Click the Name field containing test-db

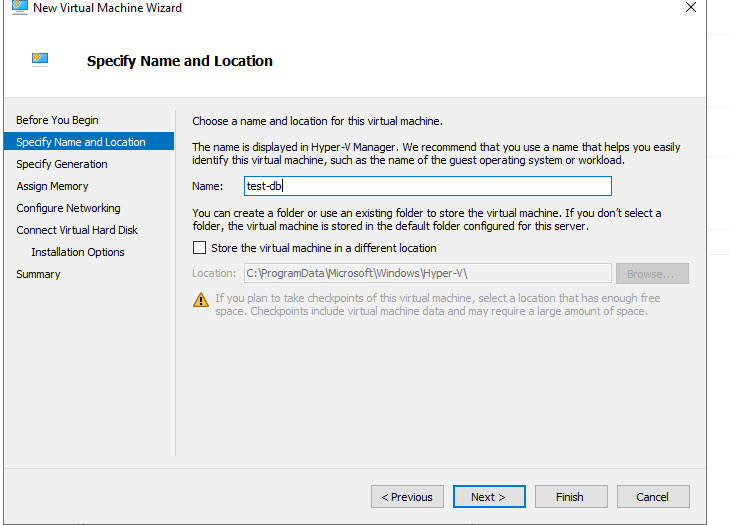pos(427,186)
